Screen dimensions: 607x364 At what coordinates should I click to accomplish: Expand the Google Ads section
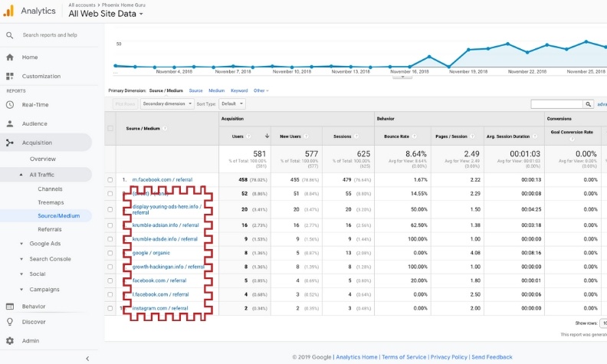click(45, 244)
